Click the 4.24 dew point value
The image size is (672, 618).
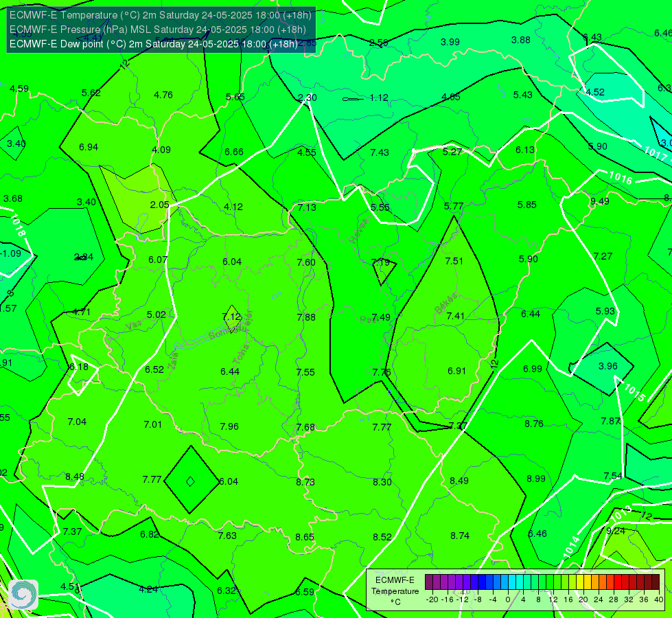point(148,589)
